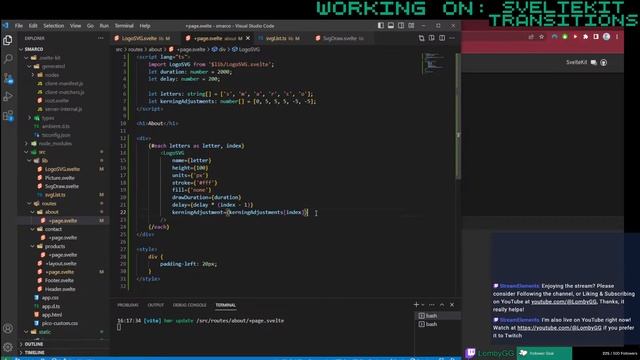Open browser extensions puzzle icon
This screenshot has height=360, width=640.
coord(585,37)
